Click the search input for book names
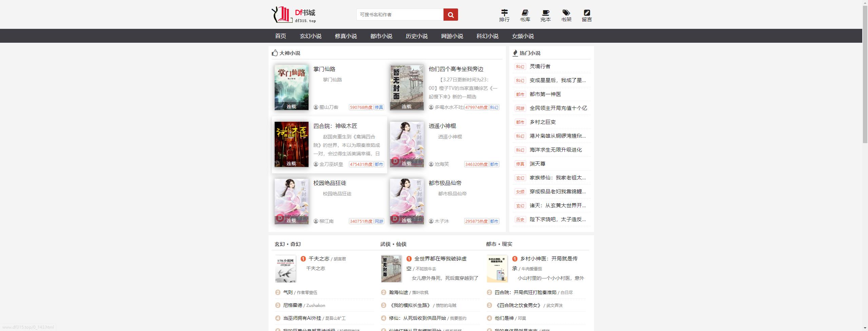868x331 pixels. (400, 15)
